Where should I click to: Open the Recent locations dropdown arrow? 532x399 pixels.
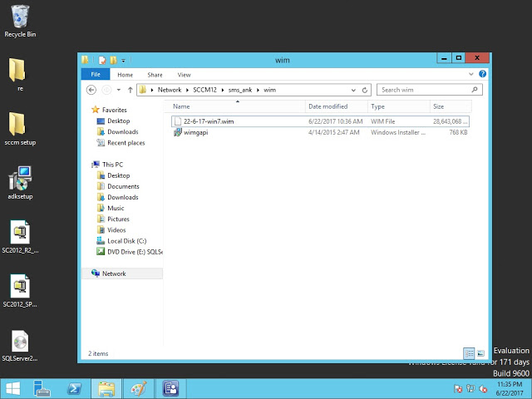click(x=119, y=90)
